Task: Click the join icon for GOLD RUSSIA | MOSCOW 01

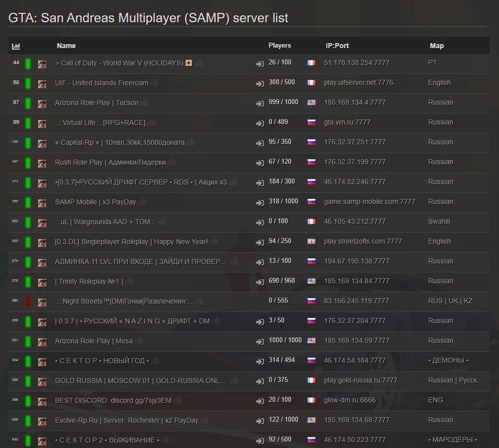Action: coord(260,381)
